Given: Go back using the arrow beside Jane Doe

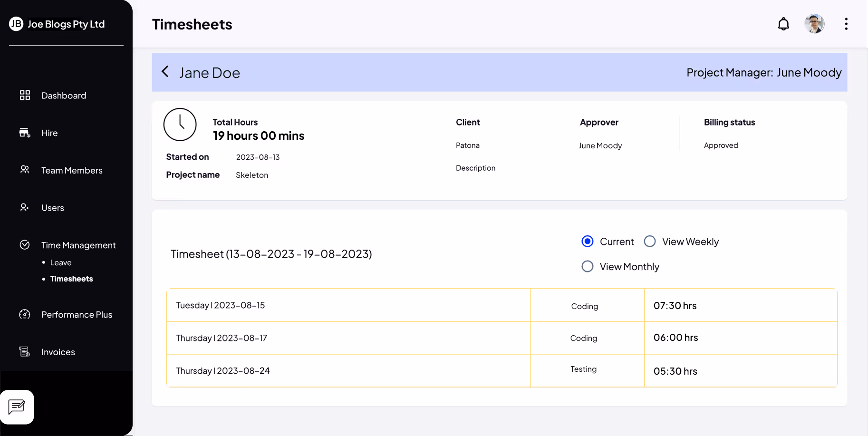Looking at the screenshot, I should pyautogui.click(x=165, y=72).
